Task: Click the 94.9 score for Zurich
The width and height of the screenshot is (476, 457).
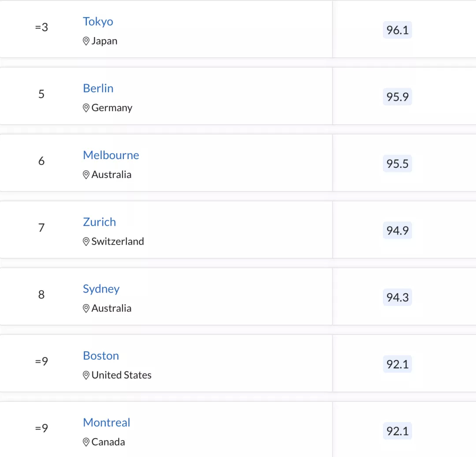Action: (398, 230)
